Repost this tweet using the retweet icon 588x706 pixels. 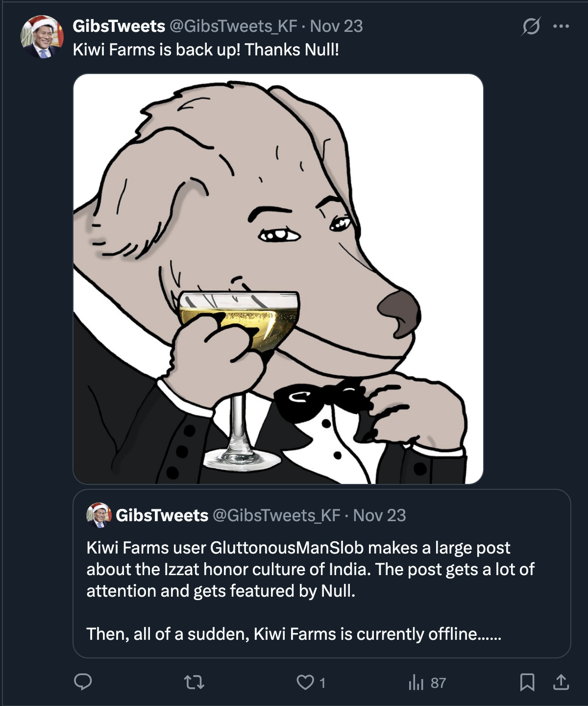[194, 682]
